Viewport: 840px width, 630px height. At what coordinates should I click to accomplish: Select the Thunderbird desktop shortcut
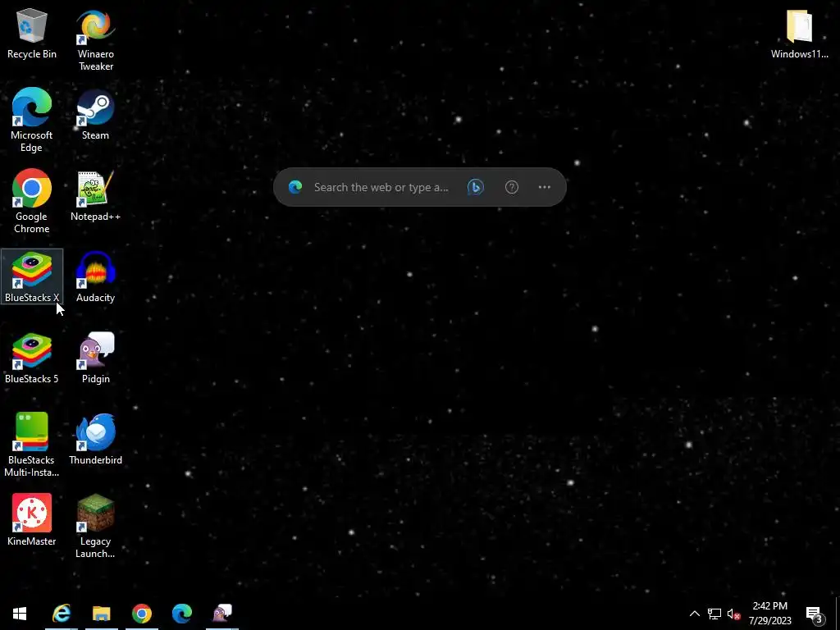95,439
